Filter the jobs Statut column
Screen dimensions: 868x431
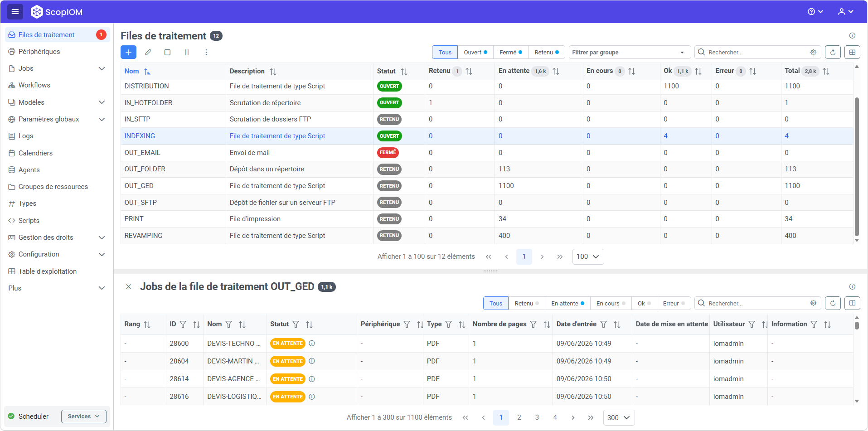coord(296,324)
